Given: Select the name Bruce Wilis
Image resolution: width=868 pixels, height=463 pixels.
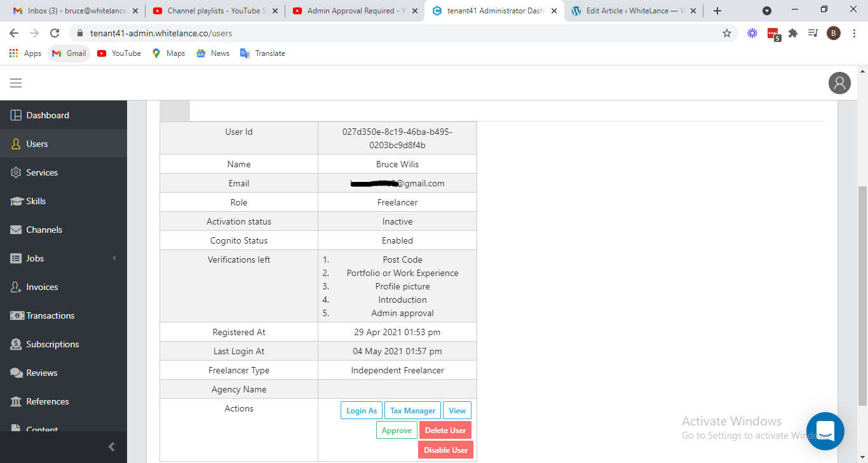Looking at the screenshot, I should 397,164.
